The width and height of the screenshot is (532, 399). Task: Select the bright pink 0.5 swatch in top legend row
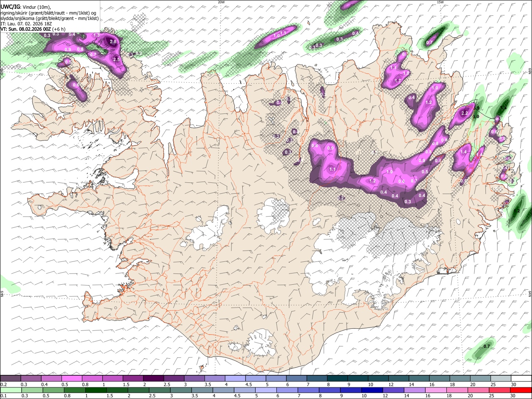click(x=72, y=379)
